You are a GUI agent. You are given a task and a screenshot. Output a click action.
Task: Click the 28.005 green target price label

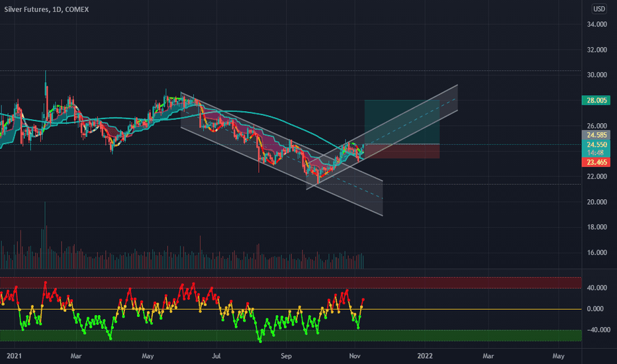pyautogui.click(x=596, y=101)
